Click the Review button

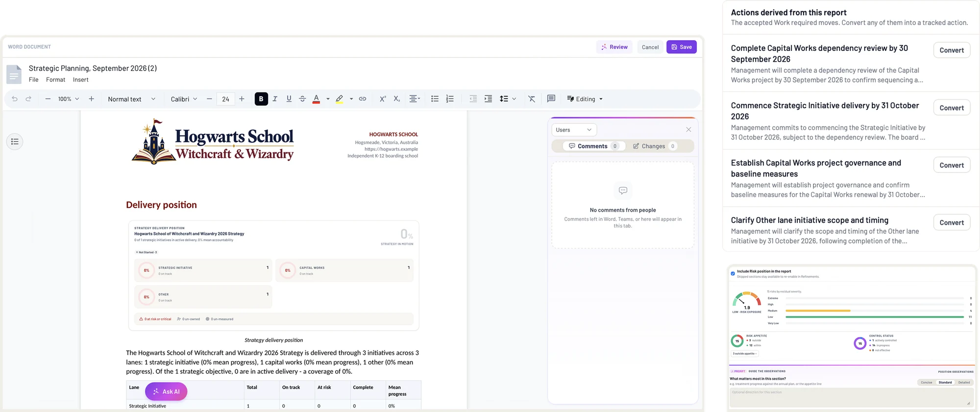point(614,47)
